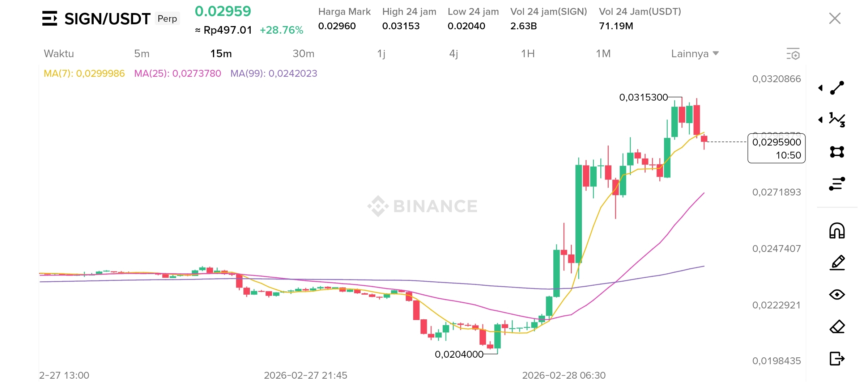The height and width of the screenshot is (391, 868).
Task: Exit drawing mode with exit icon
Action: [x=837, y=359]
